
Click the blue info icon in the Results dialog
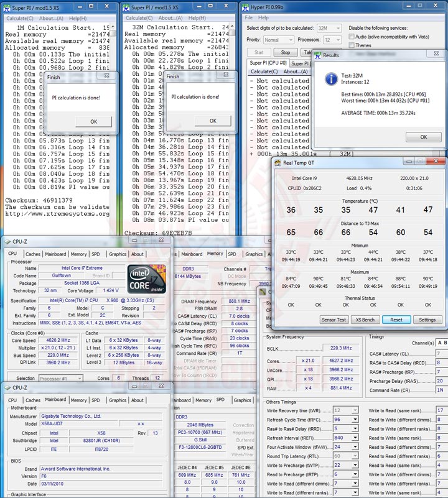[331, 79]
